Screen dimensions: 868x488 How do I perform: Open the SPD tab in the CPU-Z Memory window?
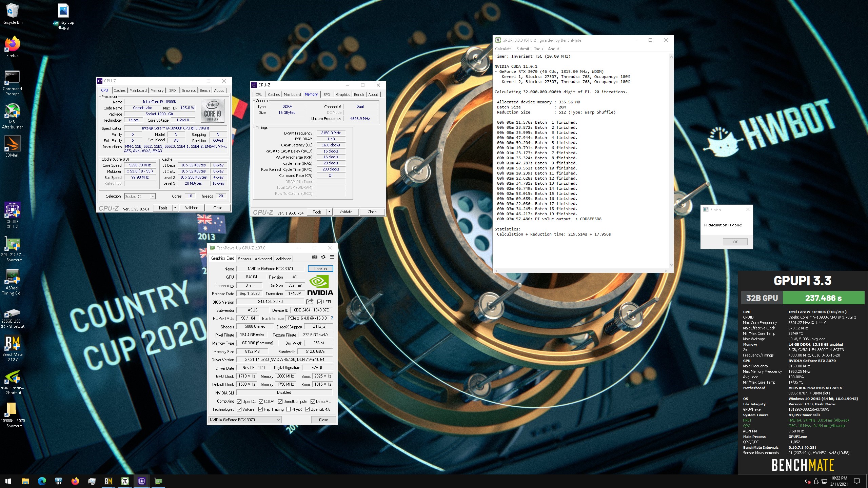327,95
